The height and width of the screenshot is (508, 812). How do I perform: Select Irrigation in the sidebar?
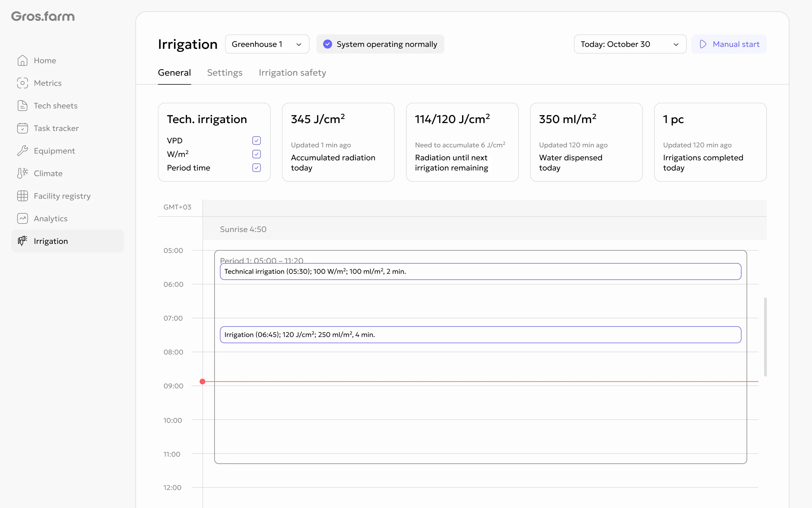click(67, 241)
